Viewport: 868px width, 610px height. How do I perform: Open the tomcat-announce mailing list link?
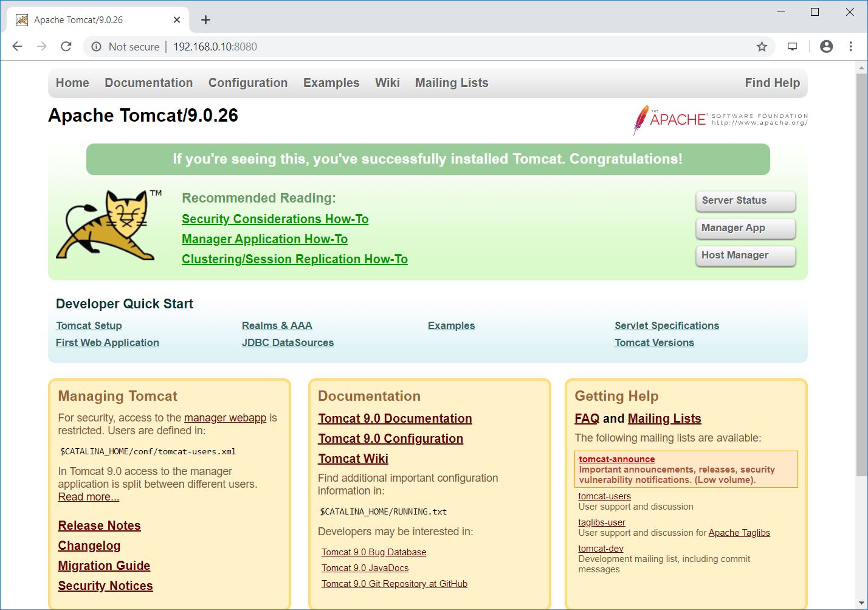click(616, 459)
